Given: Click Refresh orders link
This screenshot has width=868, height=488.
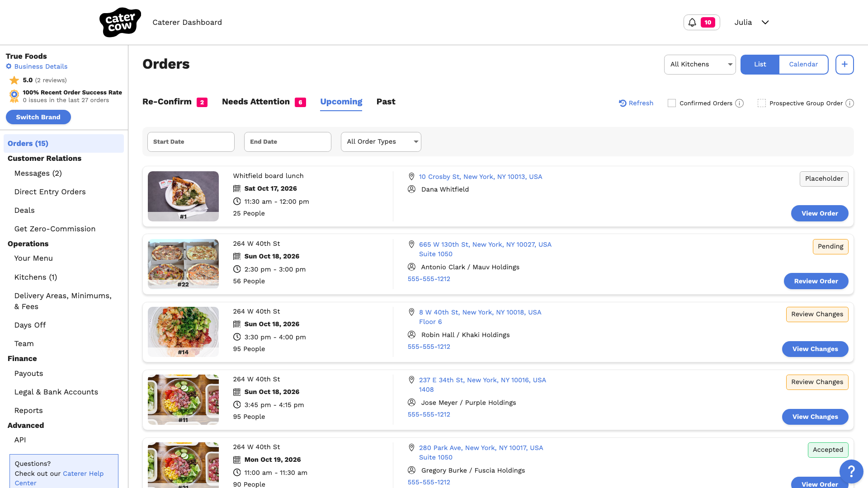Looking at the screenshot, I should tap(636, 103).
